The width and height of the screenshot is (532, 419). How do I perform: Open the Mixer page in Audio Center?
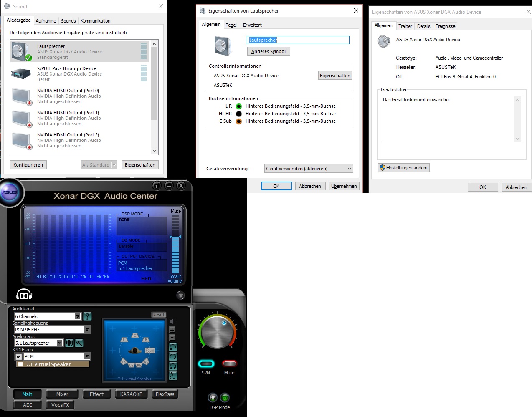[62, 394]
